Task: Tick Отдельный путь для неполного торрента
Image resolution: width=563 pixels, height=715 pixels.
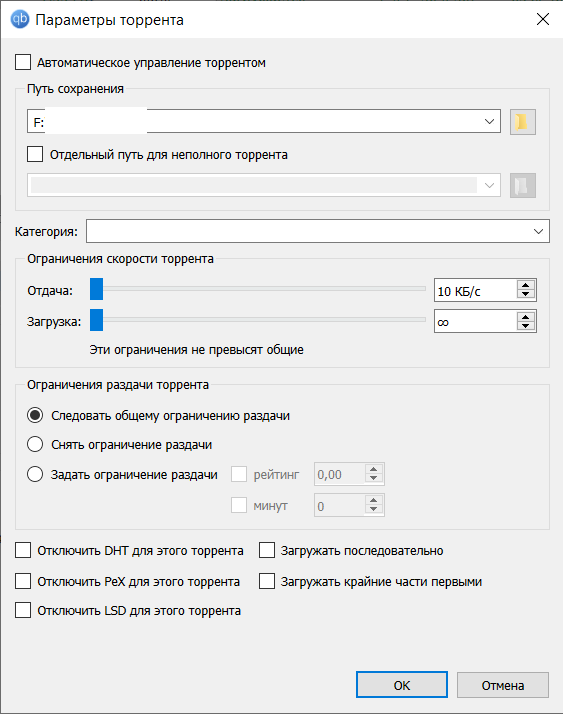Action: tap(35, 154)
